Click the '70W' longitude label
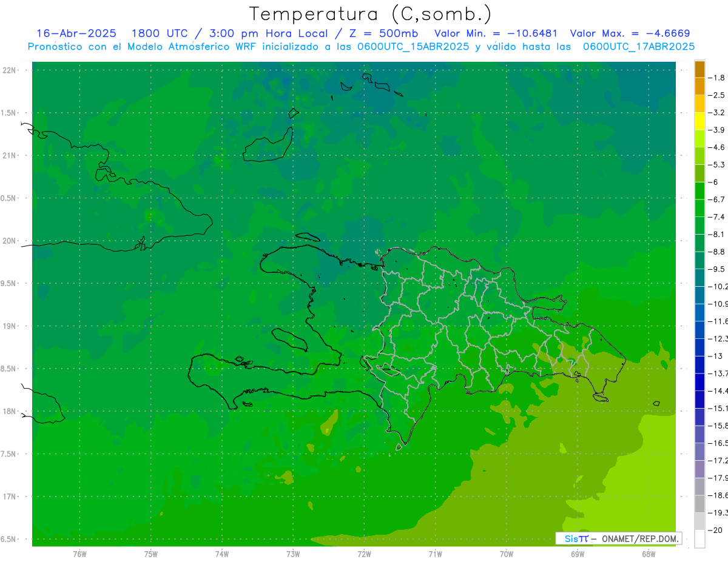728x562 pixels. click(507, 554)
